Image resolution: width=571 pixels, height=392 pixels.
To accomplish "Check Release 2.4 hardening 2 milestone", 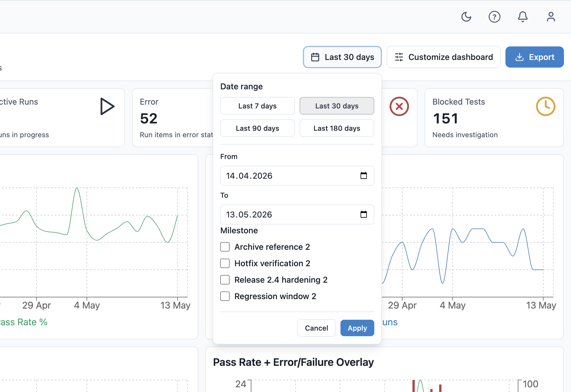I will click(225, 280).
